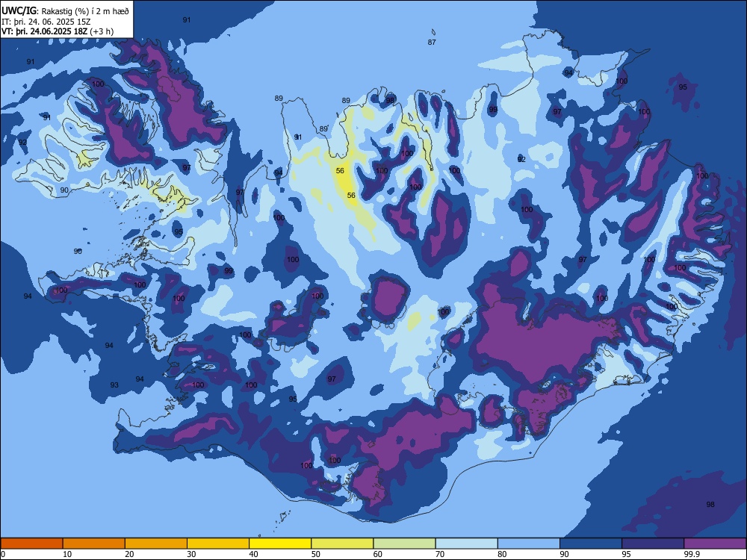Viewport: 747px width, 560px height.
Task: Choose the 90–95 dark blue legend swatch
Action: pyautogui.click(x=591, y=544)
